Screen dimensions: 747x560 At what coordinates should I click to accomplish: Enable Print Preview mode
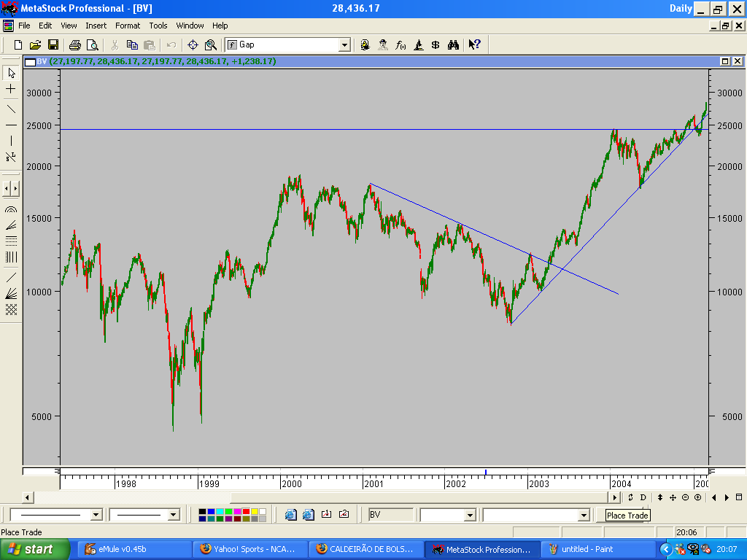(x=92, y=44)
